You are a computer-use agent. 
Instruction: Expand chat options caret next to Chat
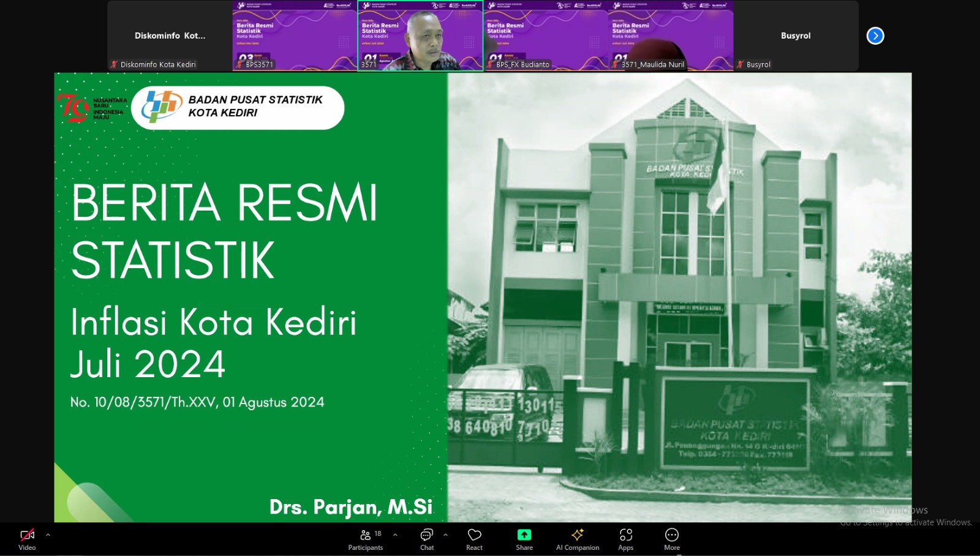(x=445, y=535)
